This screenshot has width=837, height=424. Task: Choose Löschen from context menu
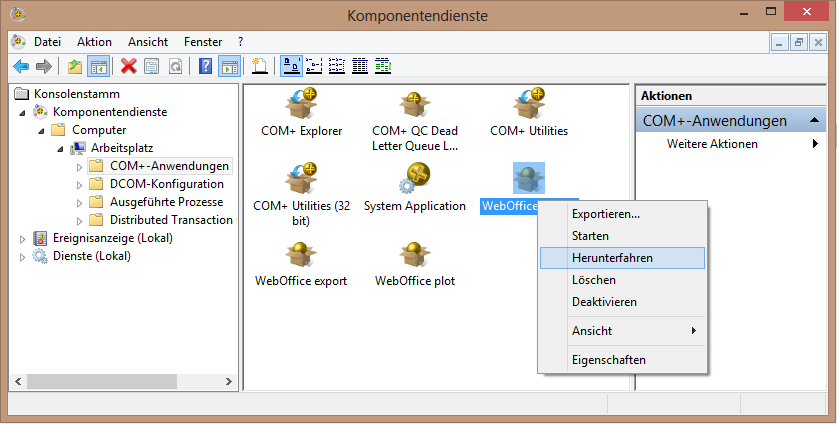coord(622,280)
